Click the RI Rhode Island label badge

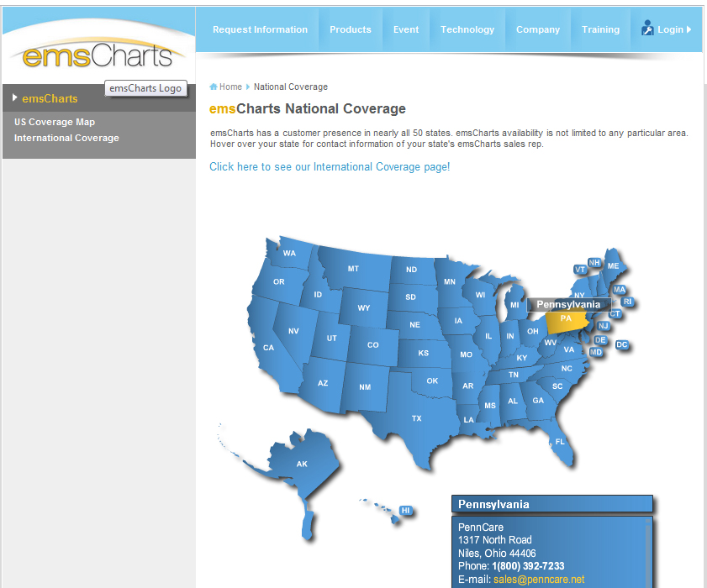click(x=627, y=302)
